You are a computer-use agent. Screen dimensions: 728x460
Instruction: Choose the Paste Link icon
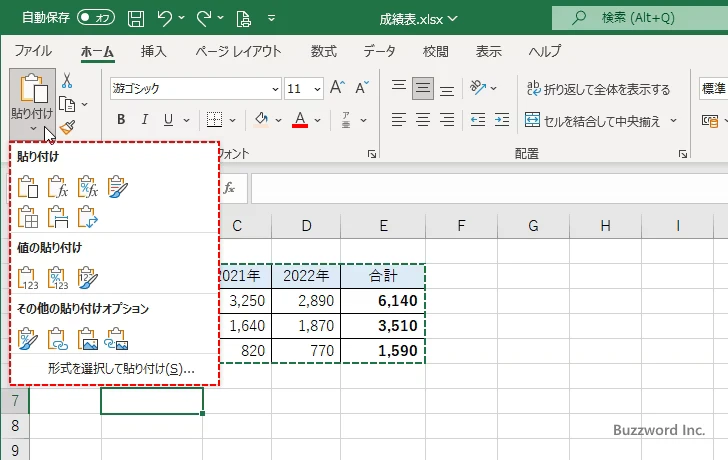[58, 338]
